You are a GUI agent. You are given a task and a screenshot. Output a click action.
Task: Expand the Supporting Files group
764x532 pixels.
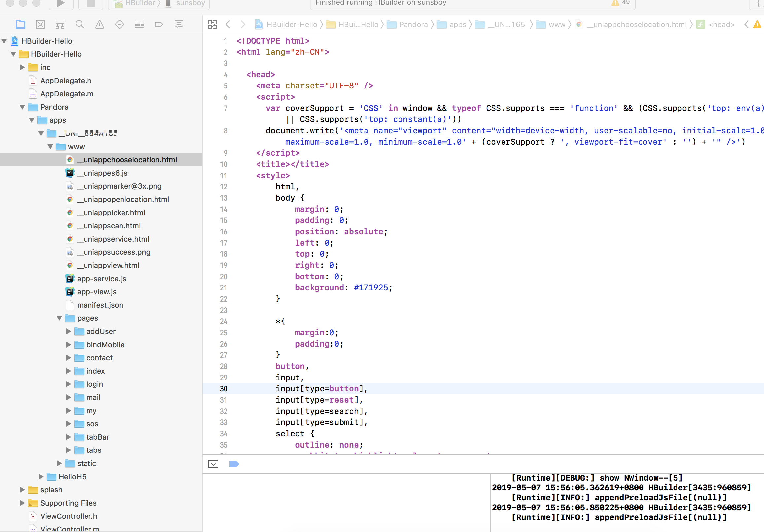pyautogui.click(x=22, y=503)
